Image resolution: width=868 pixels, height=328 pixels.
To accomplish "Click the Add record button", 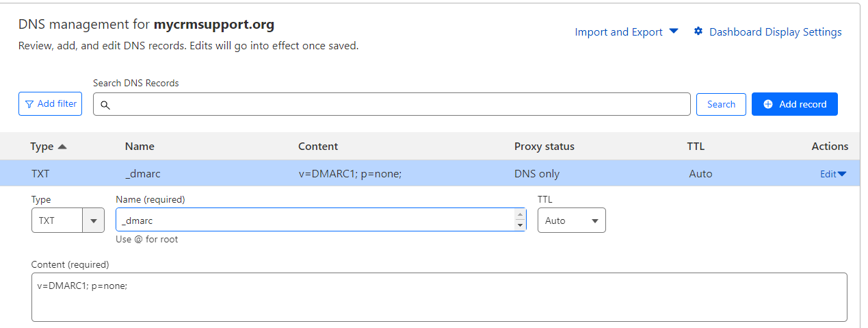I will 794,104.
